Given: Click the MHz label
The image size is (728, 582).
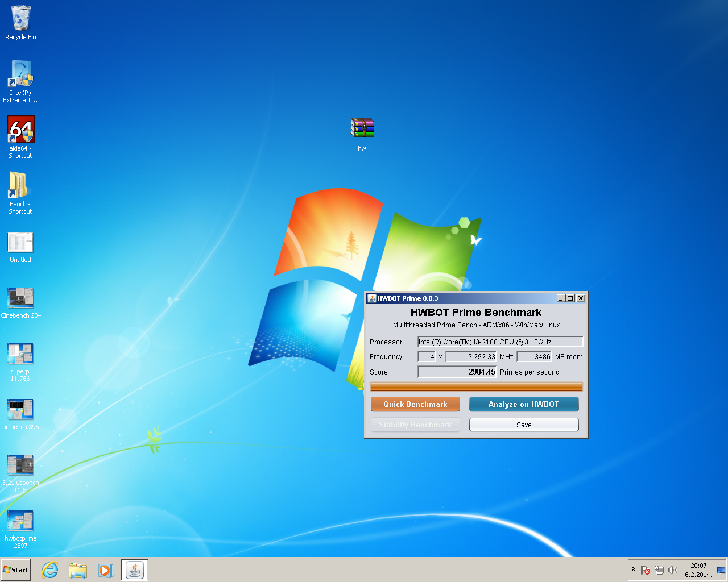Looking at the screenshot, I should 506,357.
